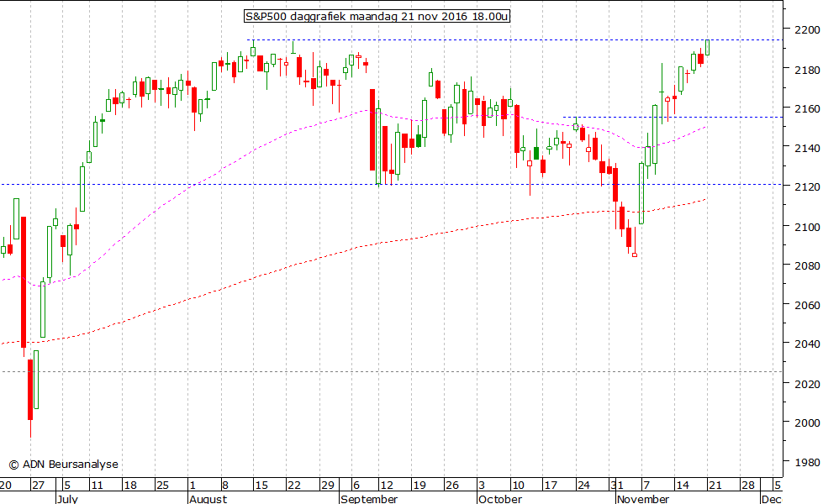Click the date label 22 in August

294,486
